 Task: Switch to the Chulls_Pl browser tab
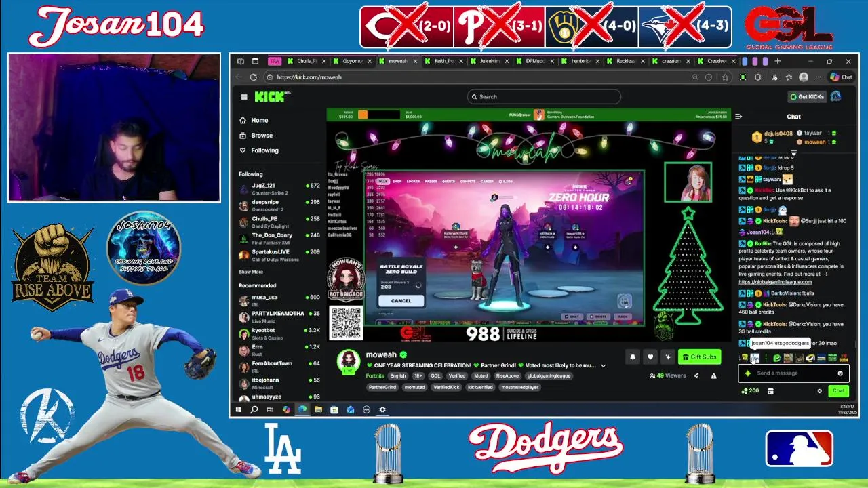[x=306, y=61]
